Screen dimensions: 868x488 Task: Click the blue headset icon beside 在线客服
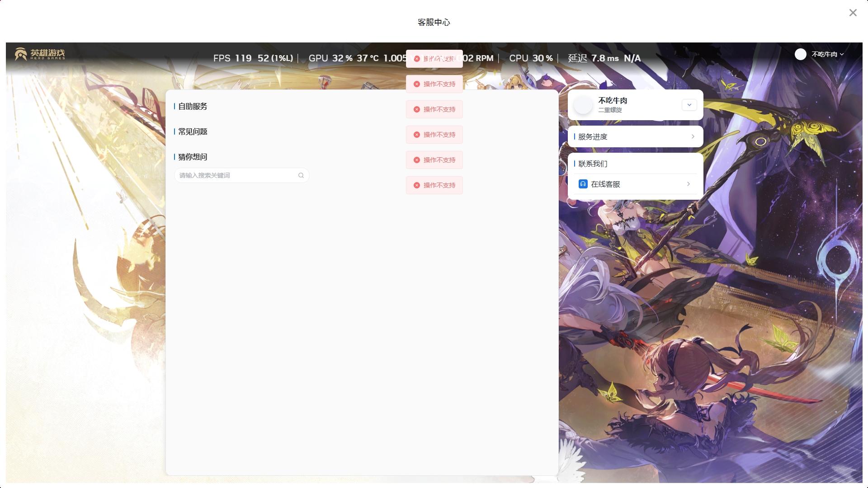coord(583,184)
